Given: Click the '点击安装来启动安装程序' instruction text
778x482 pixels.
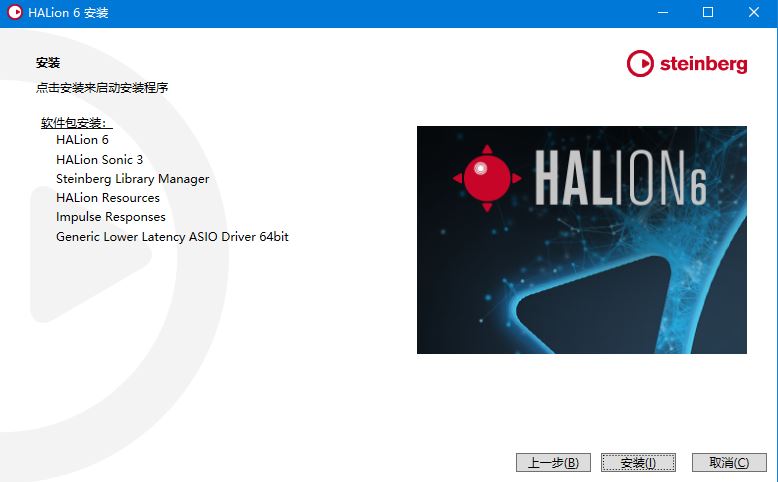Looking at the screenshot, I should (102, 88).
